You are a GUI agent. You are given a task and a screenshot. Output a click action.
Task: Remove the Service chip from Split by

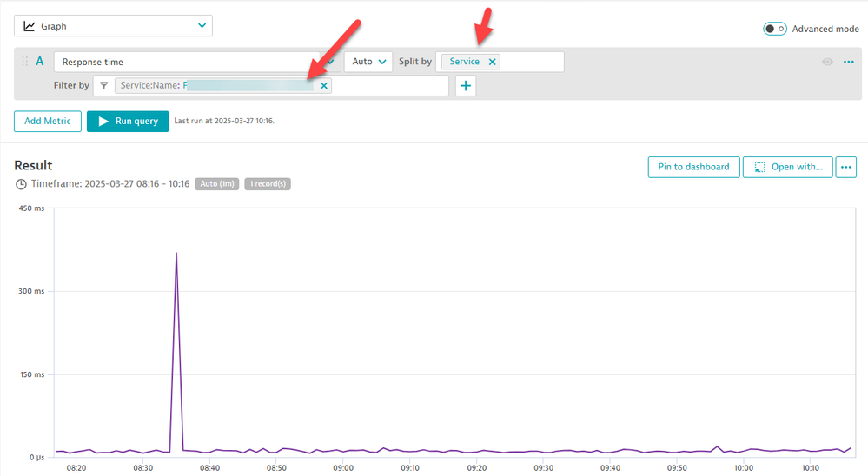coord(493,62)
